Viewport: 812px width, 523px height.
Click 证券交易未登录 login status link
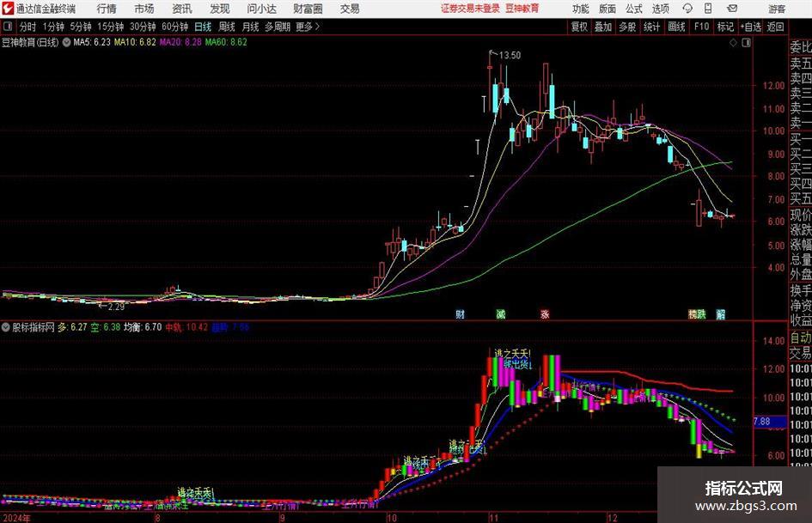coord(470,9)
